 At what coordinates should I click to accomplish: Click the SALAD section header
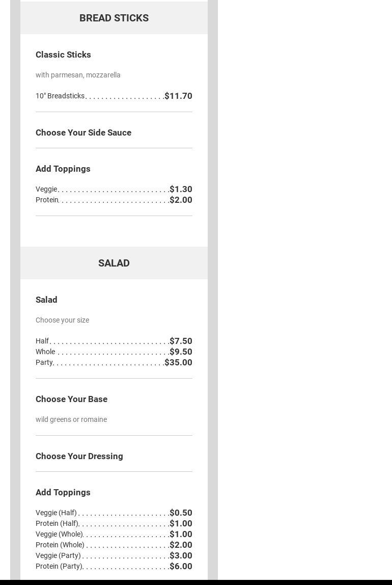(114, 263)
